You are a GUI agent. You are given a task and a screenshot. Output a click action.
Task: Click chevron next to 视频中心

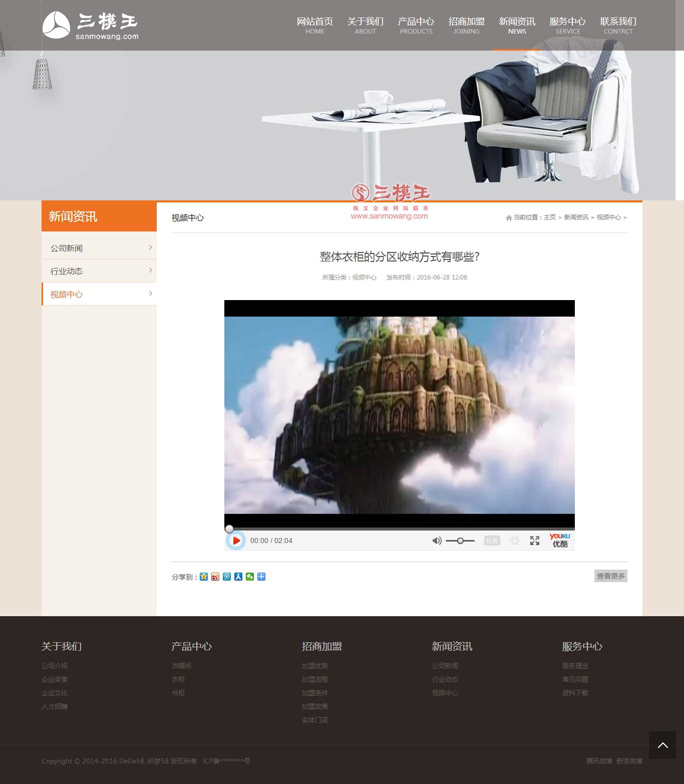click(150, 294)
